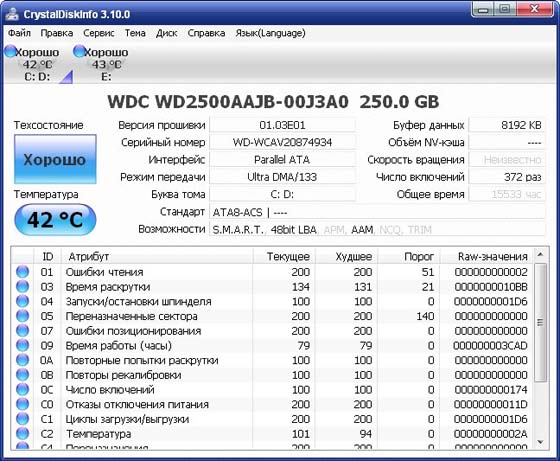Click the total hours field 15533 час
Image resolution: width=560 pixels, height=461 pixels.
(507, 194)
